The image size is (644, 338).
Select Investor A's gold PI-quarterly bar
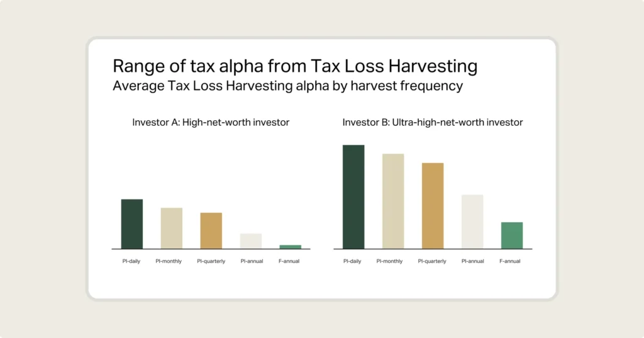click(x=211, y=231)
